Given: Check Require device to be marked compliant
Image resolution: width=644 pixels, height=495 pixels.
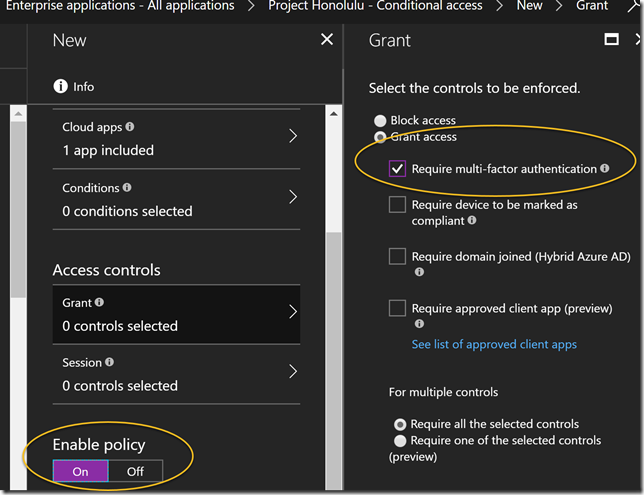Looking at the screenshot, I should (x=398, y=205).
